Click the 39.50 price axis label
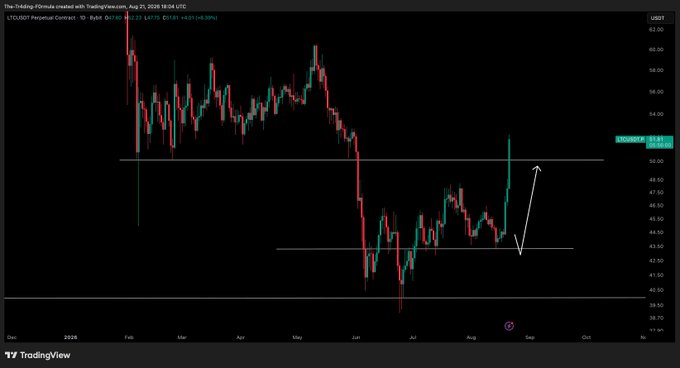 tap(656, 306)
